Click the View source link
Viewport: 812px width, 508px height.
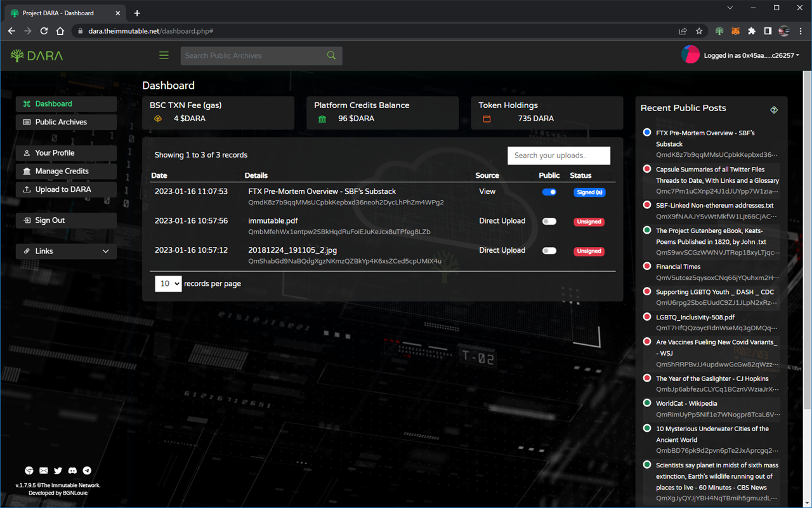487,191
